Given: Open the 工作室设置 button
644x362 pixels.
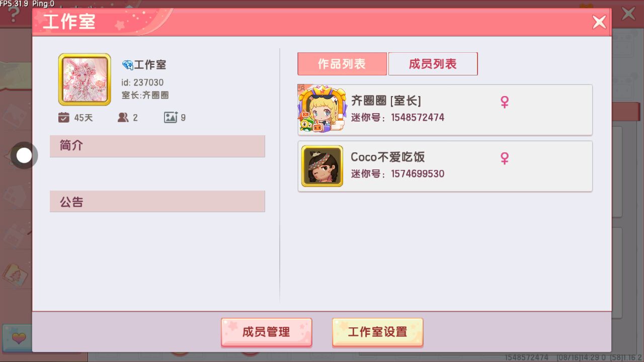Looking at the screenshot, I should [377, 332].
